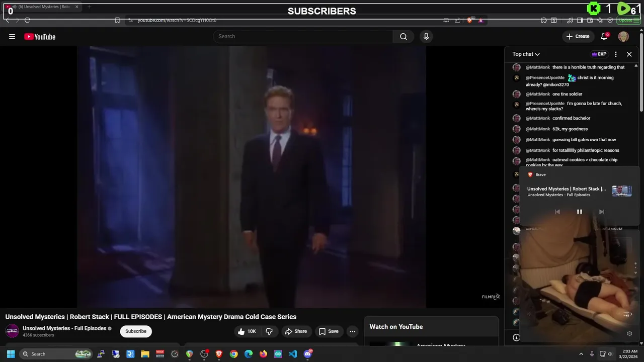Go to the YouTube home logo
This screenshot has height=362, width=644.
click(x=40, y=37)
